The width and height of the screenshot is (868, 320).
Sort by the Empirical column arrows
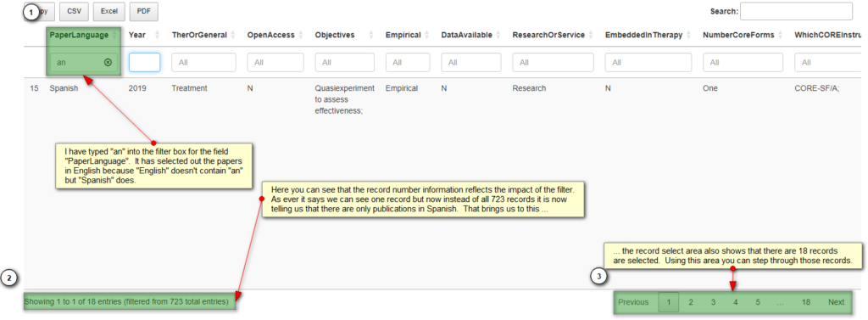point(427,35)
